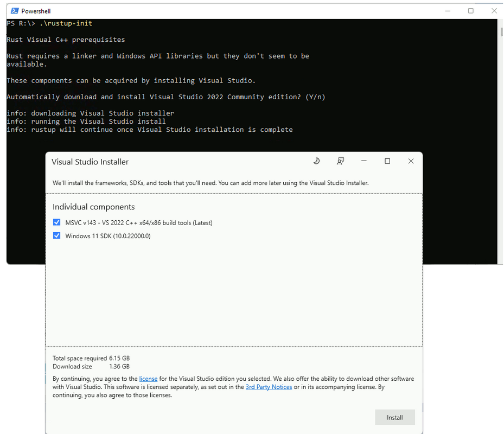Click 'These components can be acquired' line in Powershell

(131, 80)
